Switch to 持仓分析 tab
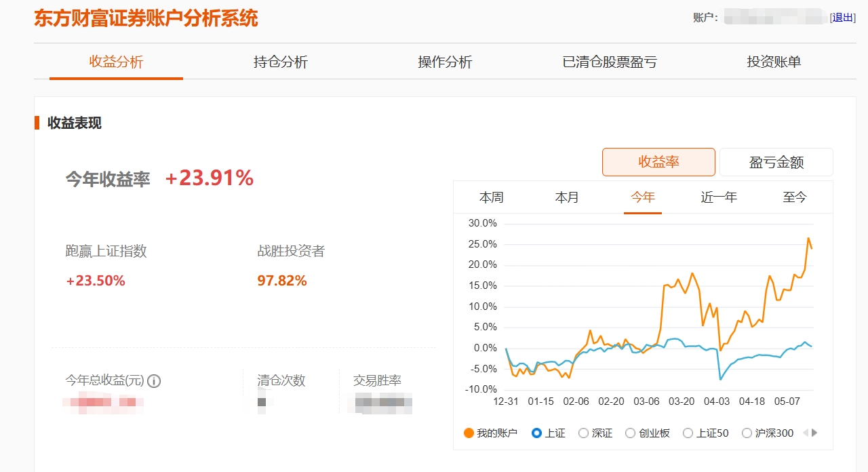Image resolution: width=868 pixels, height=472 pixels. 281,62
